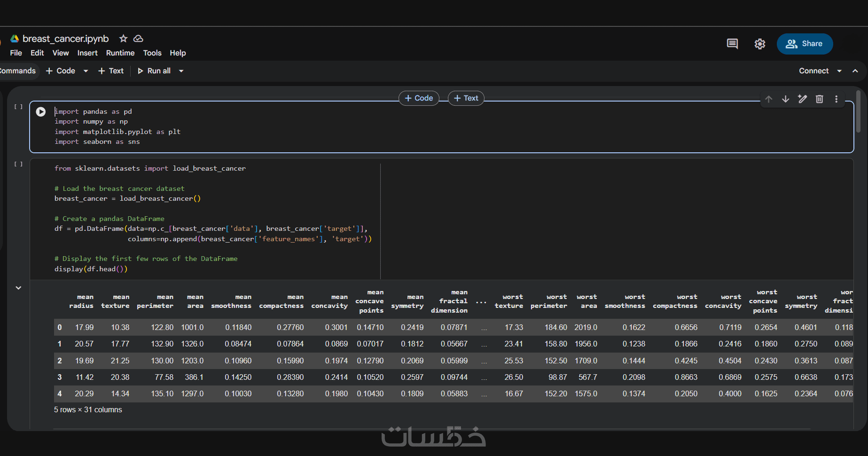Click the execution bracket of the second cell
Screen dimensions: 868x456
tap(18, 164)
